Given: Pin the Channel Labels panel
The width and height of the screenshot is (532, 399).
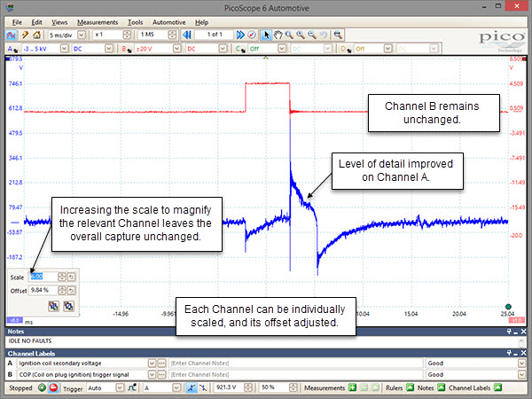Looking at the screenshot, I should pyautogui.click(x=509, y=353).
